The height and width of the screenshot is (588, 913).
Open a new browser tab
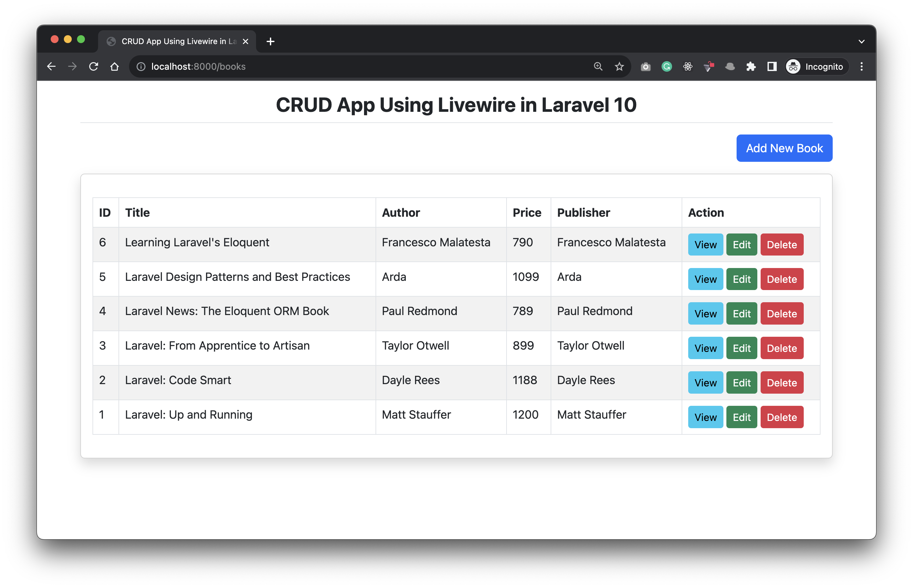tap(270, 41)
